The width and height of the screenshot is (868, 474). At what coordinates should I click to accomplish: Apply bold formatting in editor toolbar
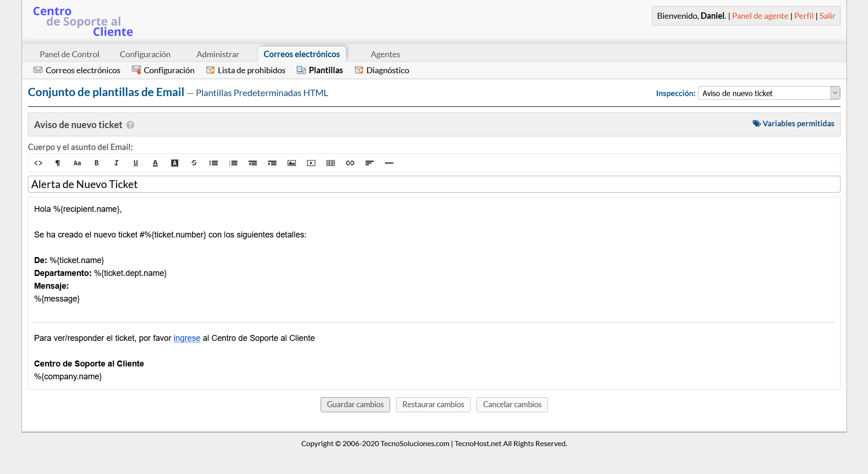click(x=96, y=163)
